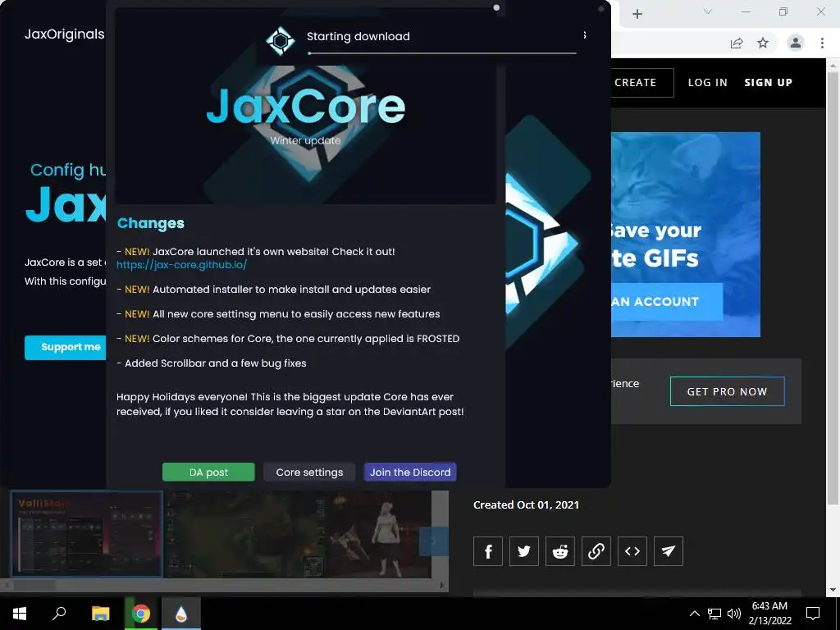Viewport: 840px width, 630px height.
Task: Open the Chrome profile avatar icon
Action: 796,43
